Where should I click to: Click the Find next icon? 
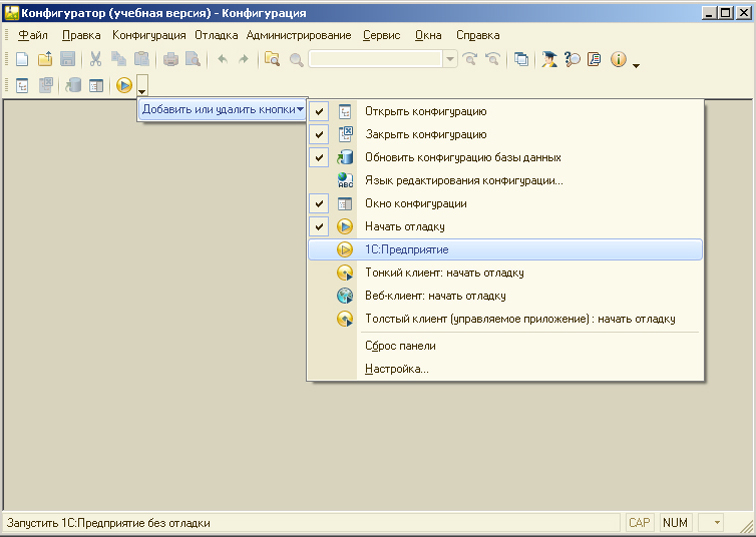click(x=470, y=59)
